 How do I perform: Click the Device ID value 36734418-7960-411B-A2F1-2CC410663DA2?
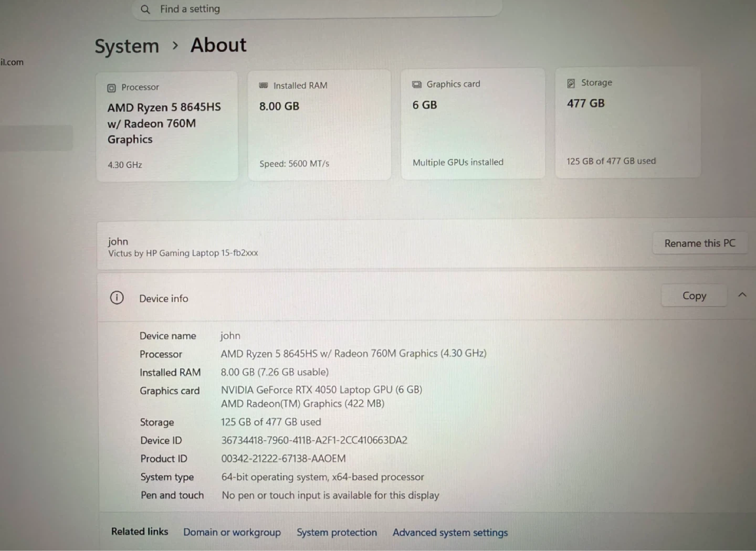click(314, 440)
